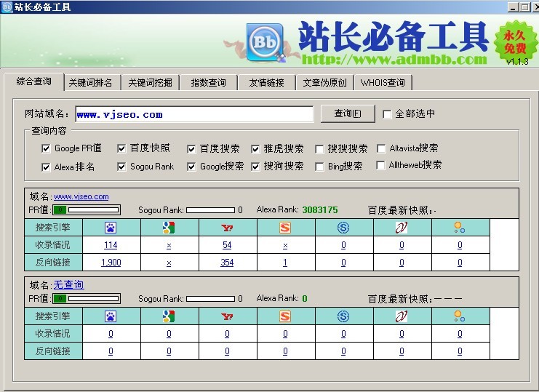
Task: Click the Google icon in the 无查询 table
Action: (x=169, y=316)
